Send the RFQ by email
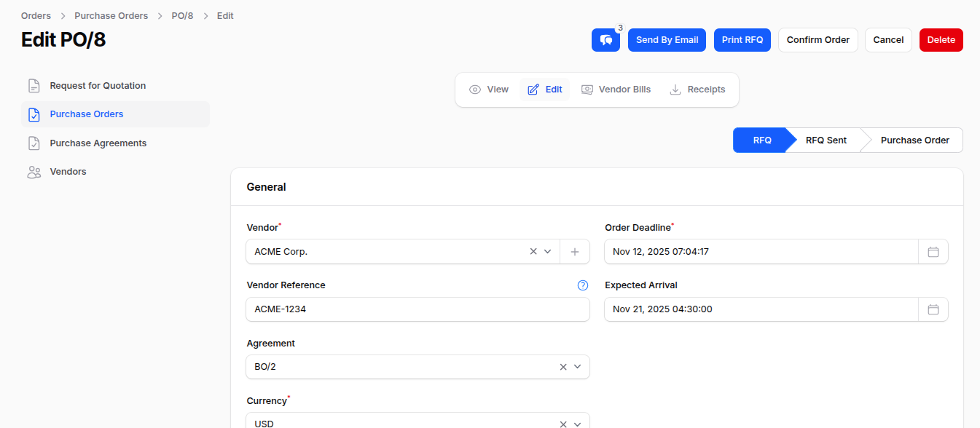Viewport: 980px width, 428px height. point(666,40)
